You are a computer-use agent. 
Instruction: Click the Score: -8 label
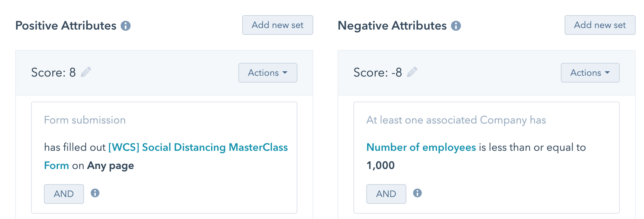(378, 72)
